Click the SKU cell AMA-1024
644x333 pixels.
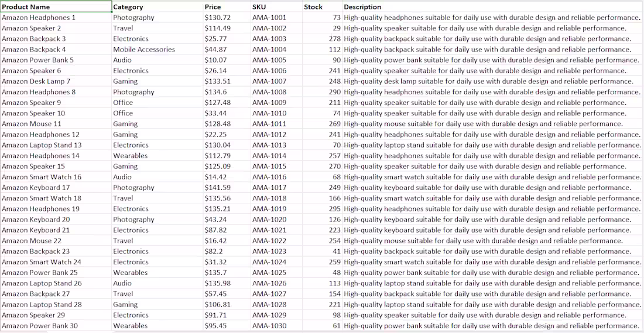[276, 262]
